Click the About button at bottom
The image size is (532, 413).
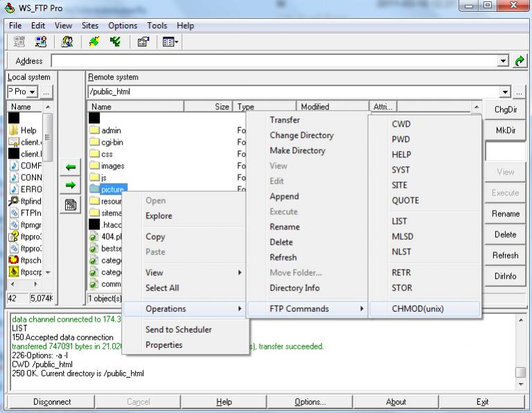[396, 402]
